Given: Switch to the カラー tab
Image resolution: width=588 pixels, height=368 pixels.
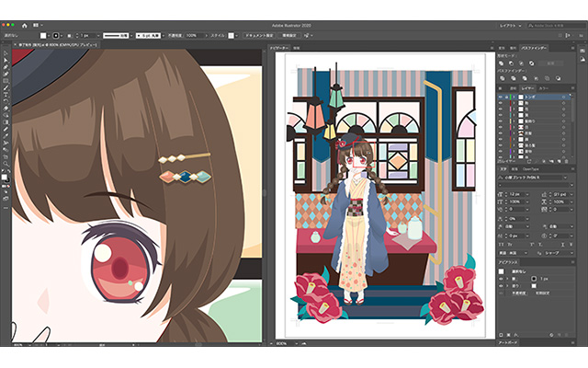Looking at the screenshot, I should 543,88.
